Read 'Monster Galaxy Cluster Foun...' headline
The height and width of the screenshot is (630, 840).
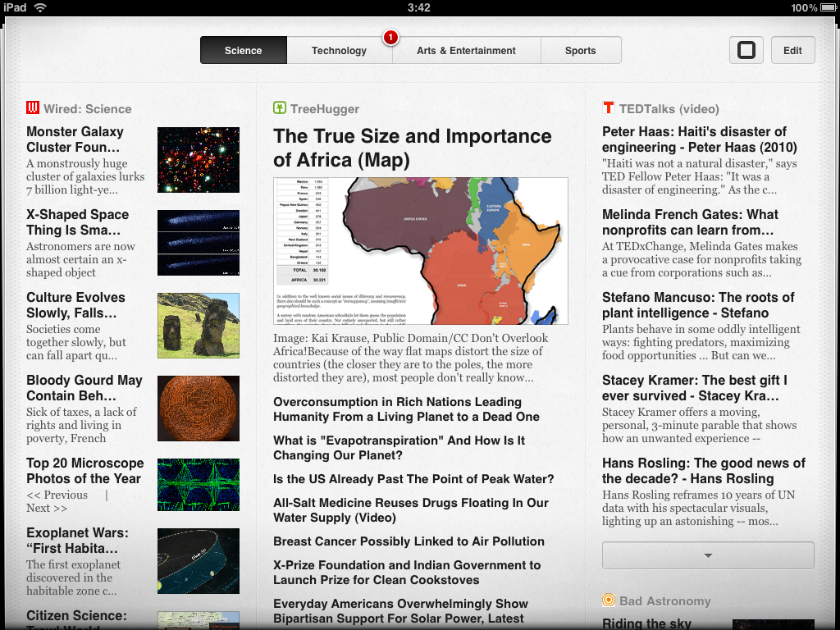point(75,139)
